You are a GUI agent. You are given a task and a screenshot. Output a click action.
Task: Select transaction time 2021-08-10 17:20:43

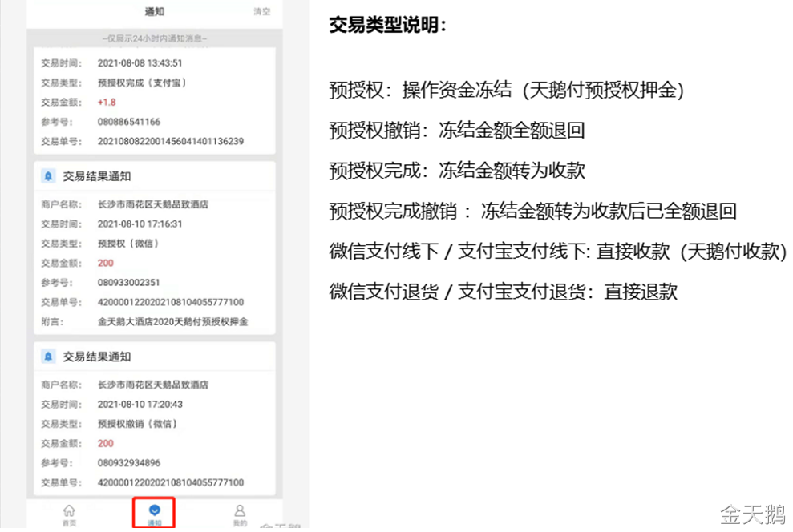point(140,404)
